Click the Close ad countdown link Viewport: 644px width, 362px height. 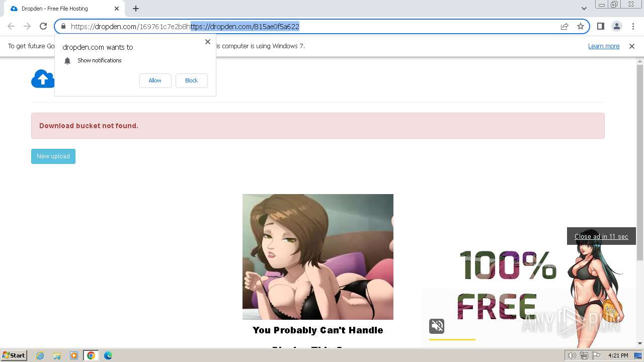click(601, 237)
